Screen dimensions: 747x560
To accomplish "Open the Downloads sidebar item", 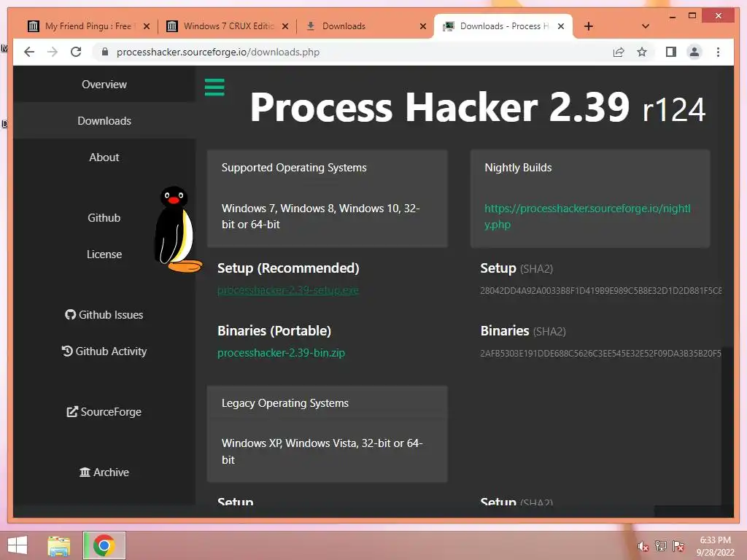I will click(104, 121).
